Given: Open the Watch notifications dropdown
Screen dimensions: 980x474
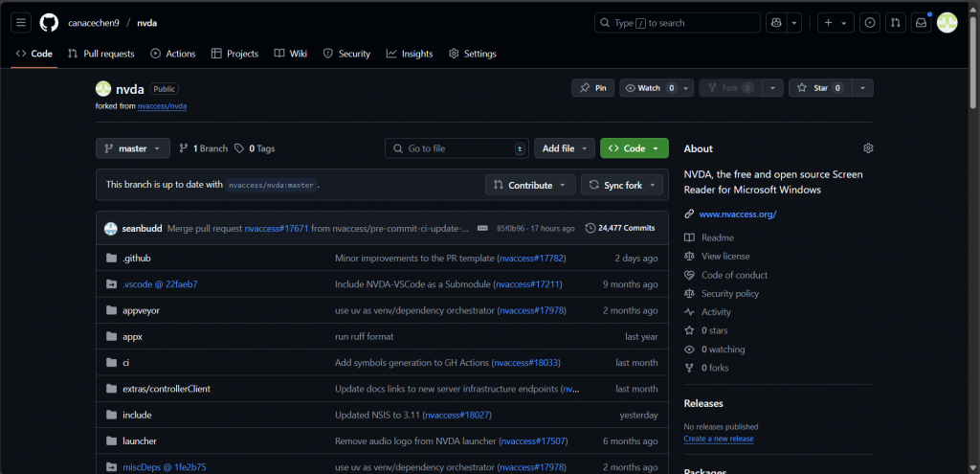Looking at the screenshot, I should (657, 88).
